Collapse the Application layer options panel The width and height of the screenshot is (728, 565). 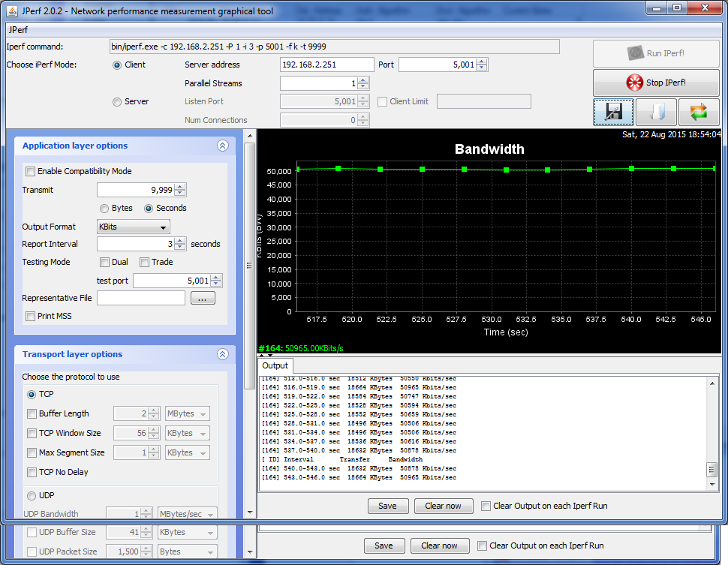point(222,146)
